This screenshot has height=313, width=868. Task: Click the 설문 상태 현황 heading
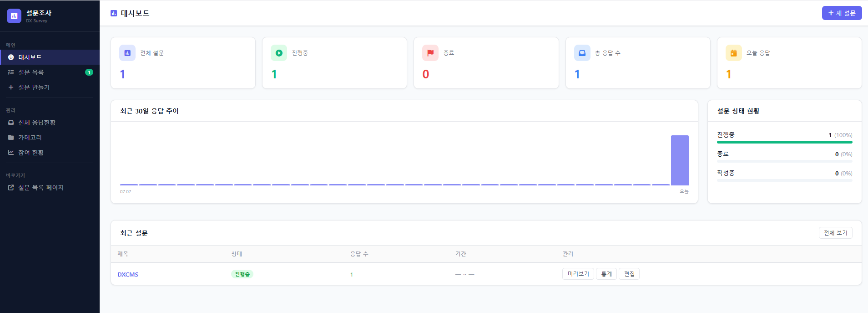[x=738, y=111]
